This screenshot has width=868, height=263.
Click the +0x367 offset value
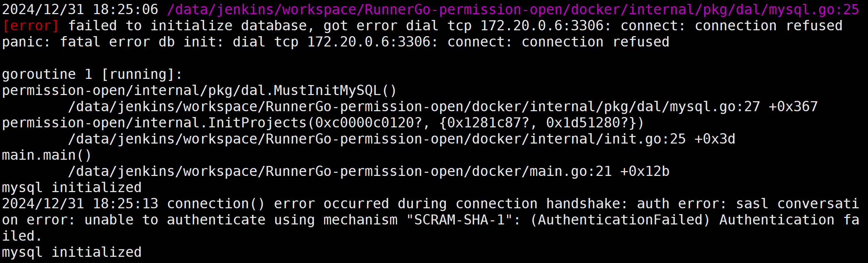pyautogui.click(x=793, y=107)
